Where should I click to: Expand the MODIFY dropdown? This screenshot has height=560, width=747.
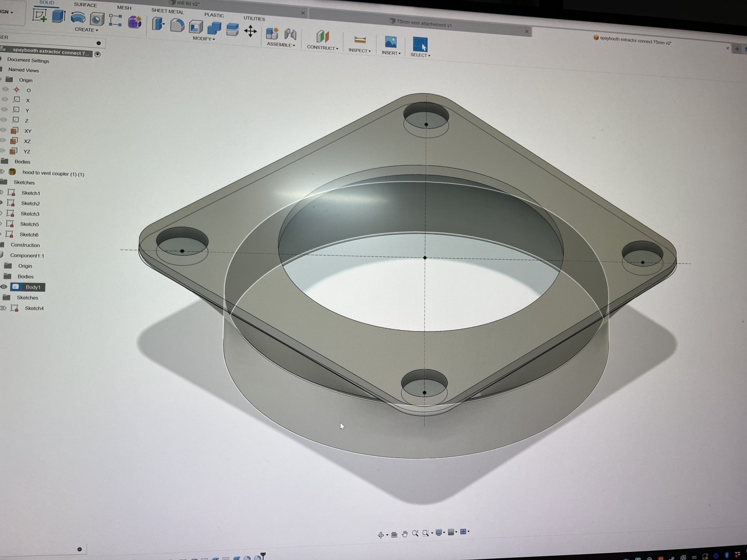coord(204,39)
